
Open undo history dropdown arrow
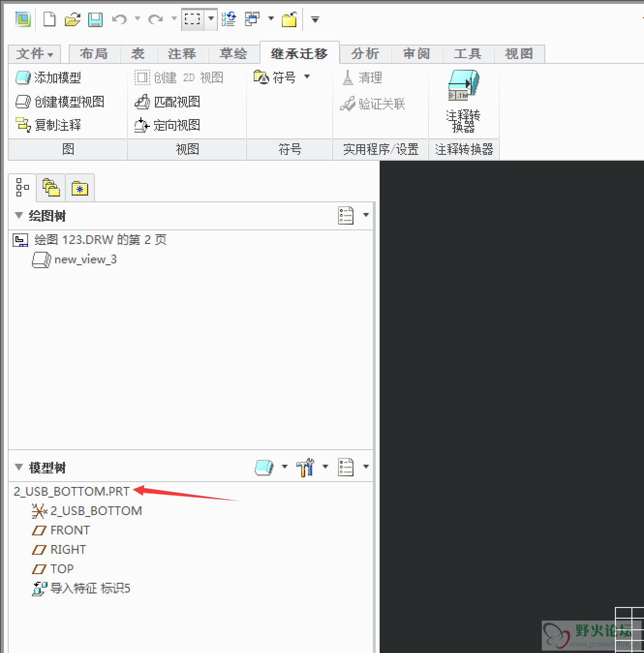138,19
